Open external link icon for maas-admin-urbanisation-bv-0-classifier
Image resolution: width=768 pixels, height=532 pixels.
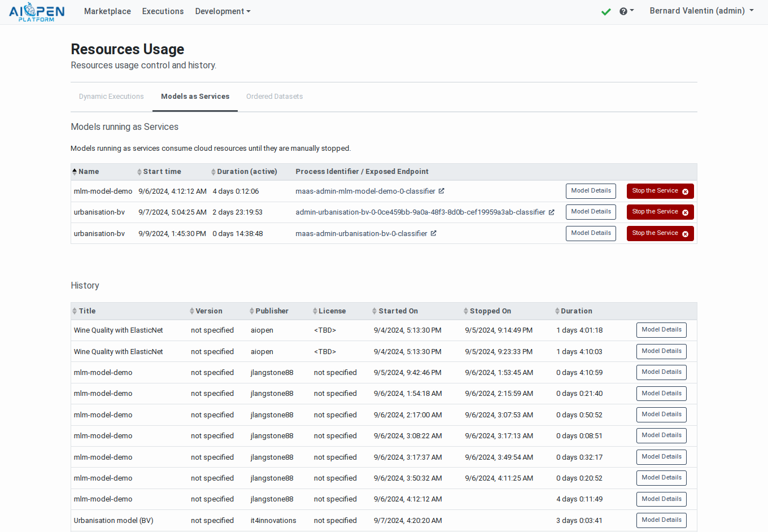point(433,233)
